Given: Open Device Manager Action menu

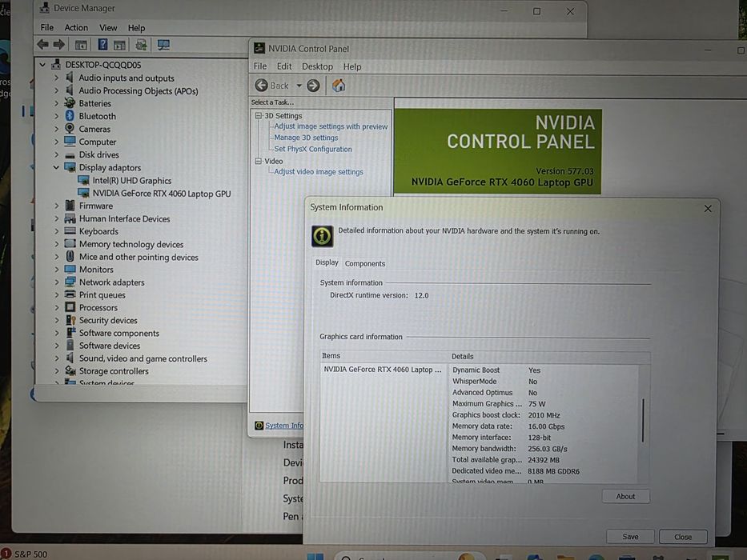Looking at the screenshot, I should tap(76, 28).
